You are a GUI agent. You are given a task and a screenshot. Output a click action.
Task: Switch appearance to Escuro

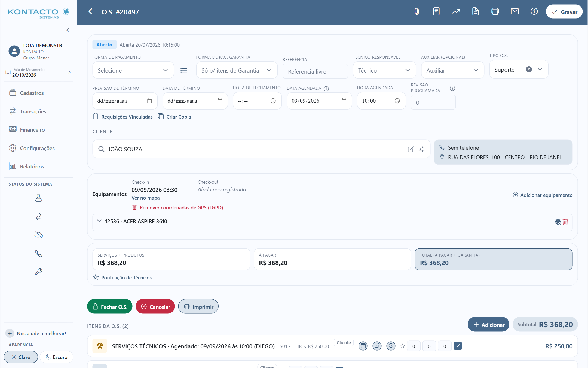[57, 357]
